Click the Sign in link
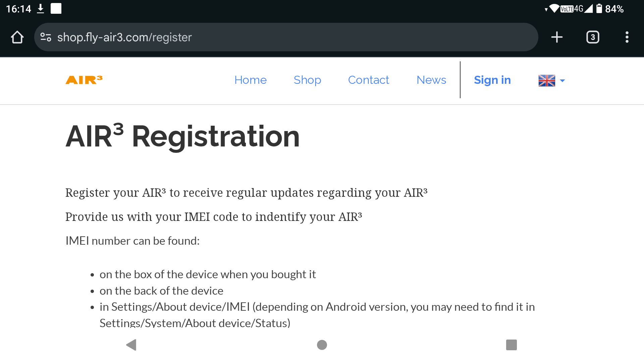The width and height of the screenshot is (644, 362). (492, 80)
